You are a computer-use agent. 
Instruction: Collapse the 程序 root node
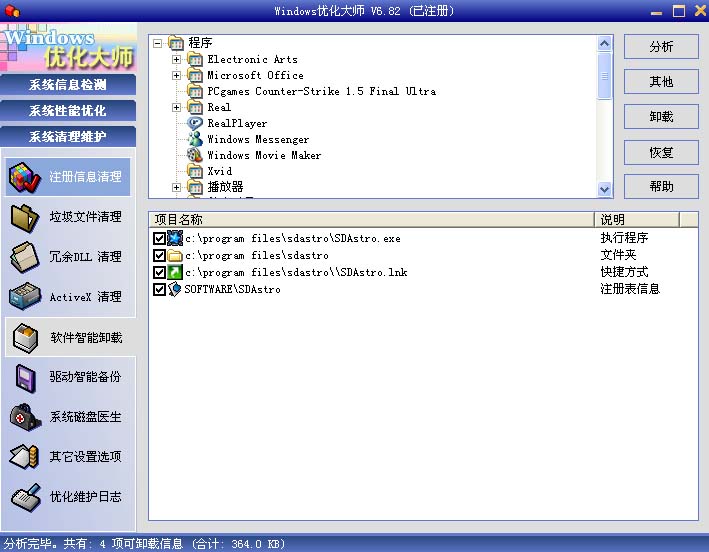pos(157,43)
